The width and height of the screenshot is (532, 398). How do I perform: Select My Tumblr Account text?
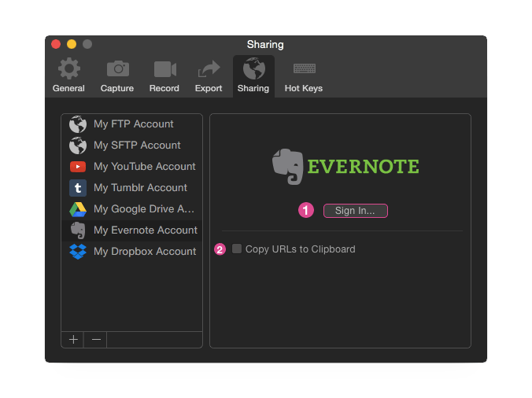click(140, 188)
